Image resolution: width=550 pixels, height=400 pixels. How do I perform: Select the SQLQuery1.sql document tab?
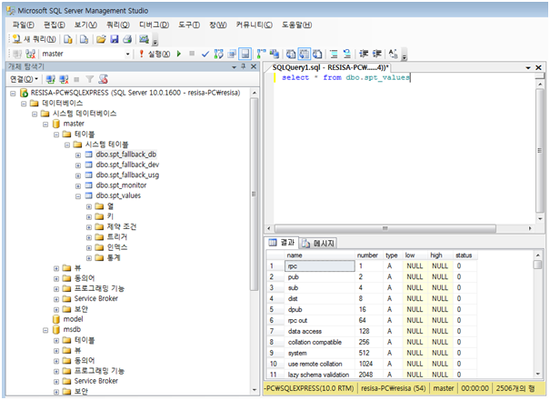point(330,67)
